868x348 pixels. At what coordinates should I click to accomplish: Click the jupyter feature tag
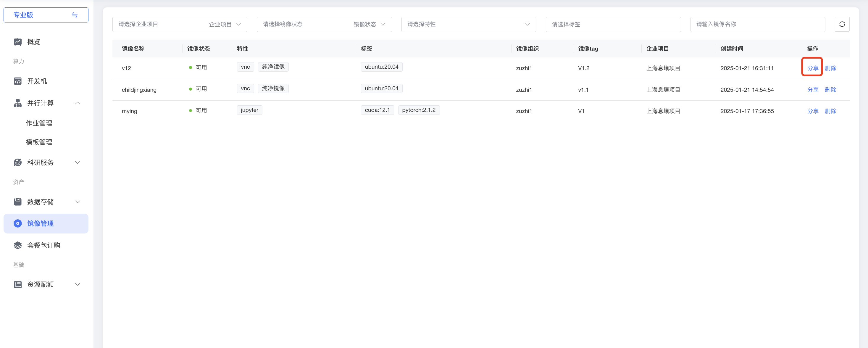point(249,110)
